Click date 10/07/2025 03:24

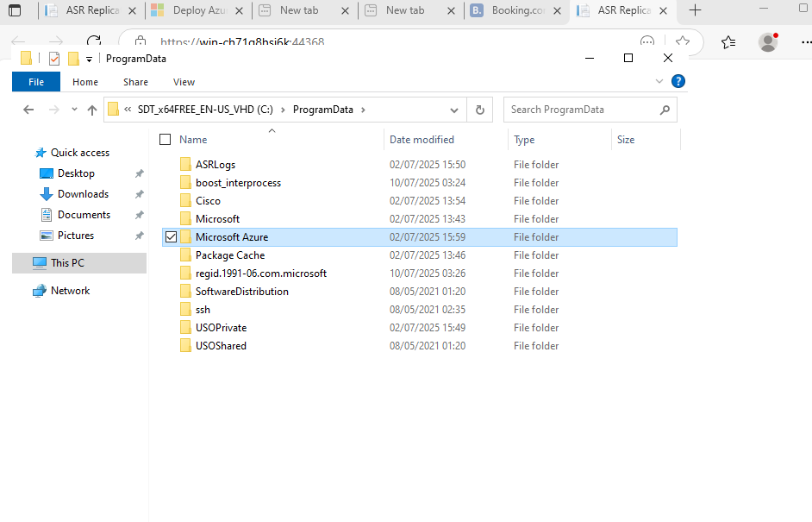(428, 182)
